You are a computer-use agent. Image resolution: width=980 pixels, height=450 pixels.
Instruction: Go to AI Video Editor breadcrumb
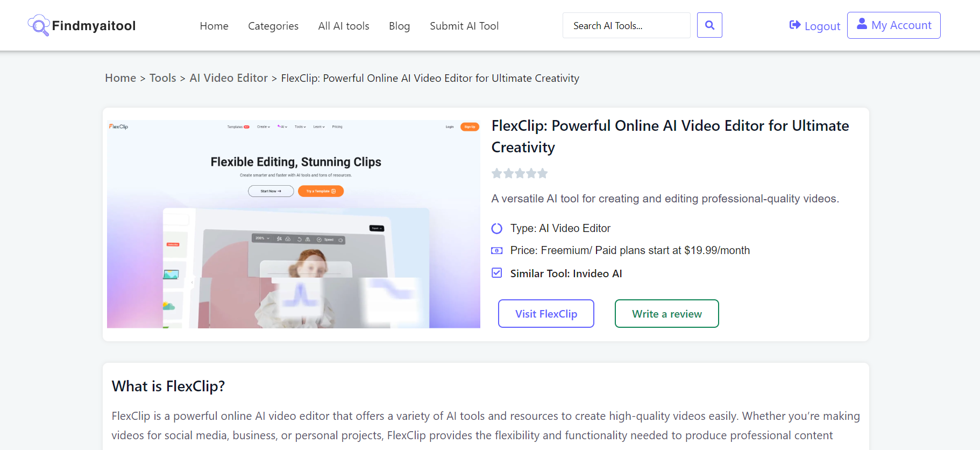click(x=229, y=78)
